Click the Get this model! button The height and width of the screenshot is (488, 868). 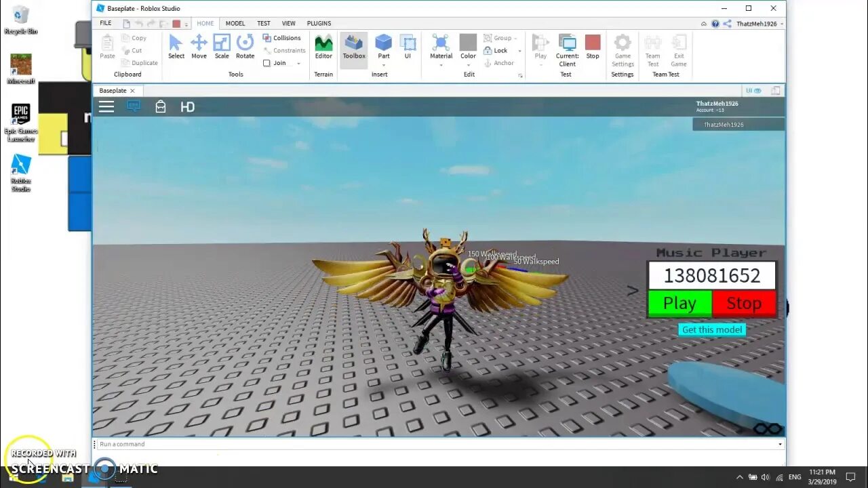[712, 329]
